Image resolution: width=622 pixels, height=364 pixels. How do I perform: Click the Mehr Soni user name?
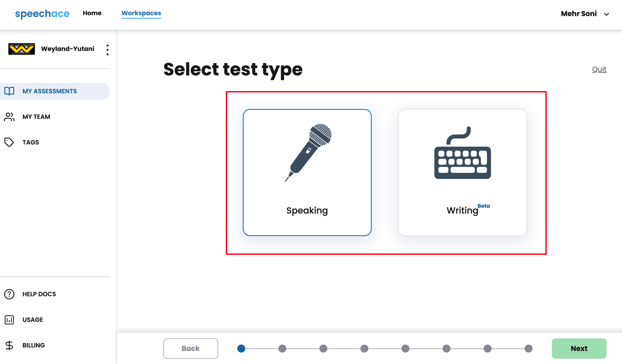(579, 13)
